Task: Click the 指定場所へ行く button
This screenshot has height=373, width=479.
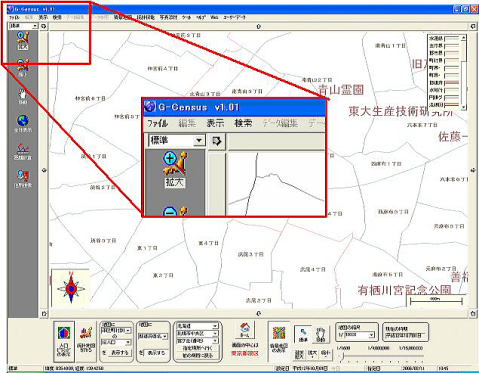Action: click(197, 348)
